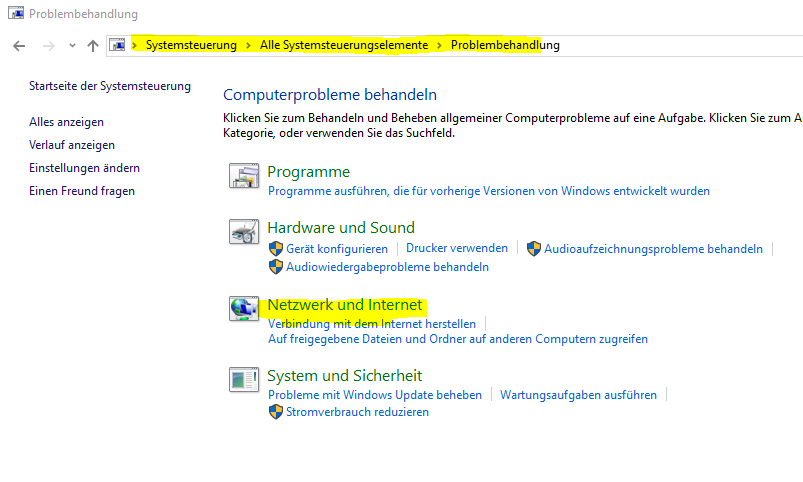
Task: Navigate to Systemsteuerung breadcrumb
Action: click(x=191, y=45)
